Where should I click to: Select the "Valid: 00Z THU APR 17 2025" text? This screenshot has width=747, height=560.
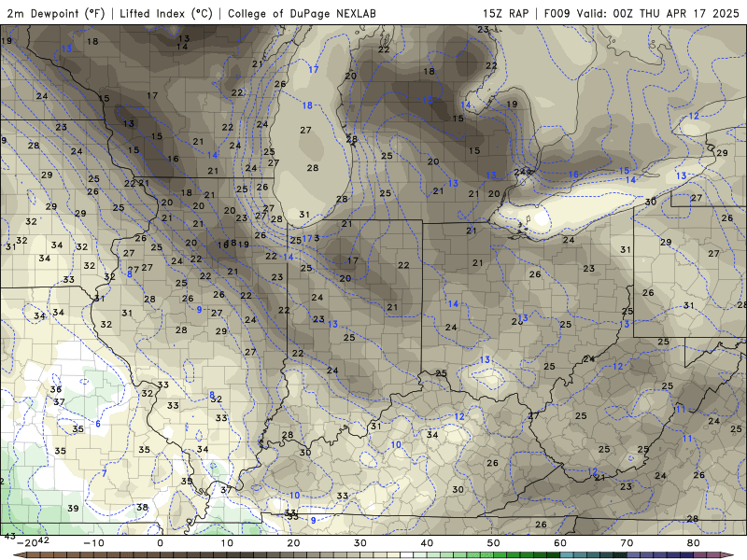point(658,13)
